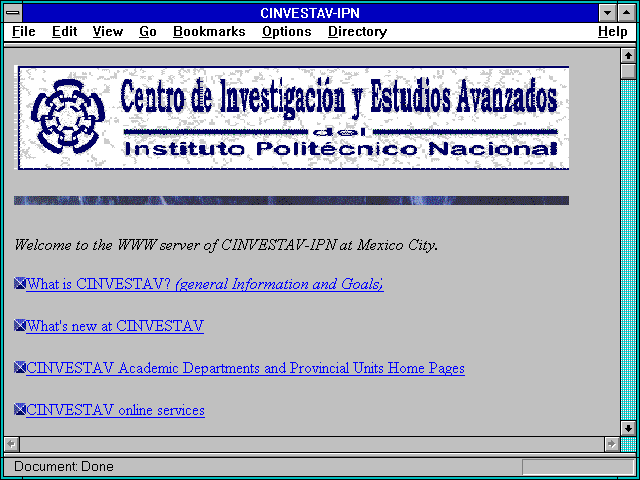Screen dimensions: 640x480
Task: Open the What's new at CINVESTAV link
Action: pos(115,326)
